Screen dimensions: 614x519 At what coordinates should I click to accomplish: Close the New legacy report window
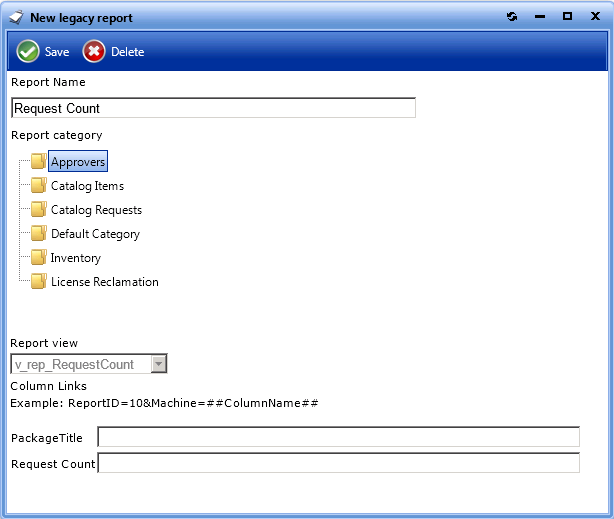point(595,16)
